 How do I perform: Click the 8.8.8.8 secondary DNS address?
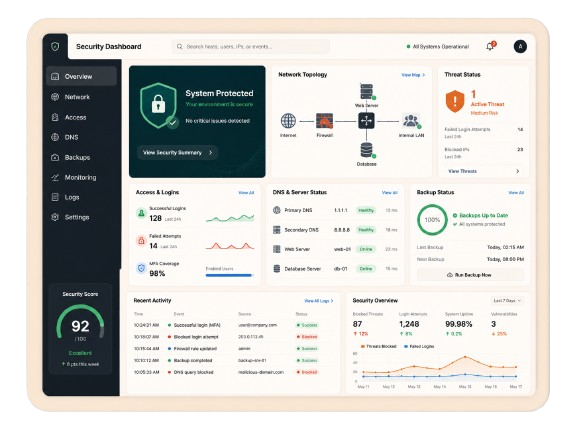pyautogui.click(x=342, y=230)
